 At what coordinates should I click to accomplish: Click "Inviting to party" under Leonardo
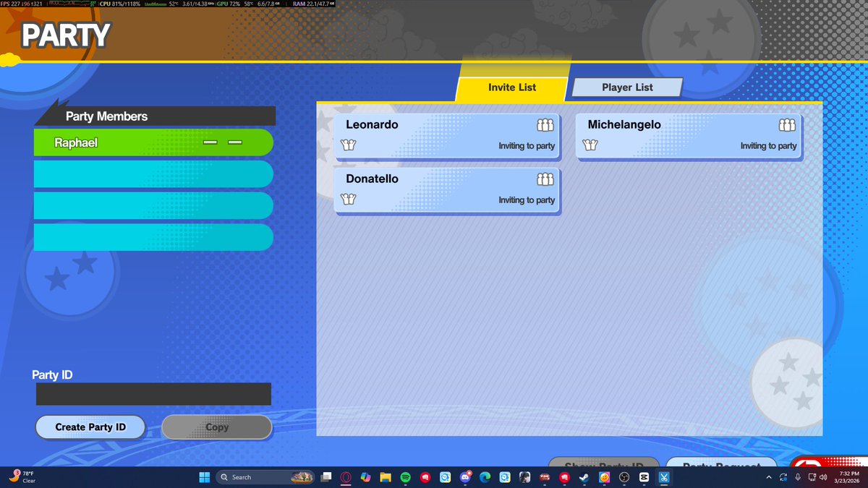(x=527, y=146)
